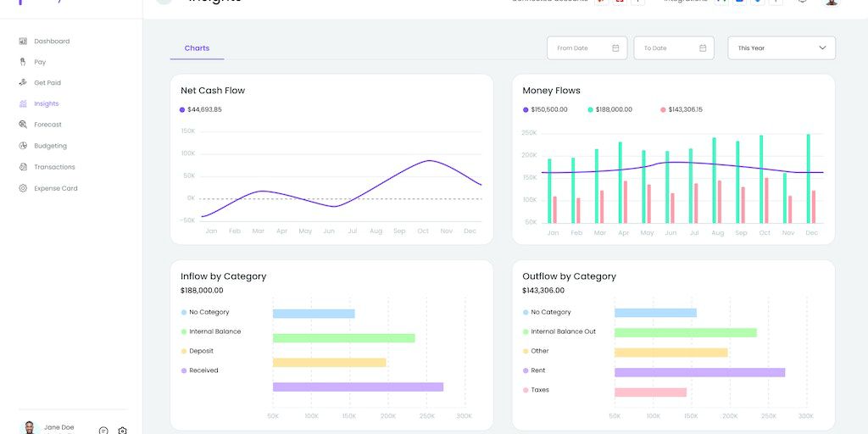The height and width of the screenshot is (434, 868).
Task: Click the Budgeting pie chart icon
Action: coord(23,146)
